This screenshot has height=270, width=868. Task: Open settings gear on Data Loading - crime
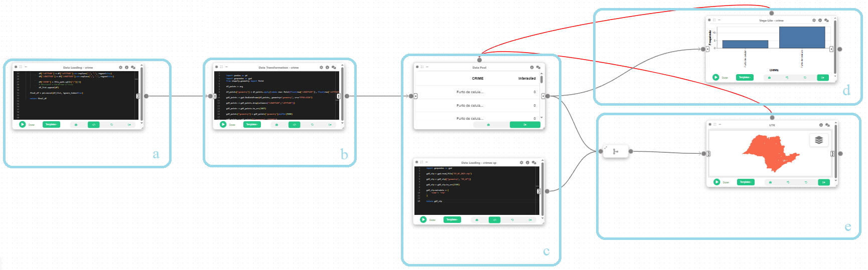[120, 67]
